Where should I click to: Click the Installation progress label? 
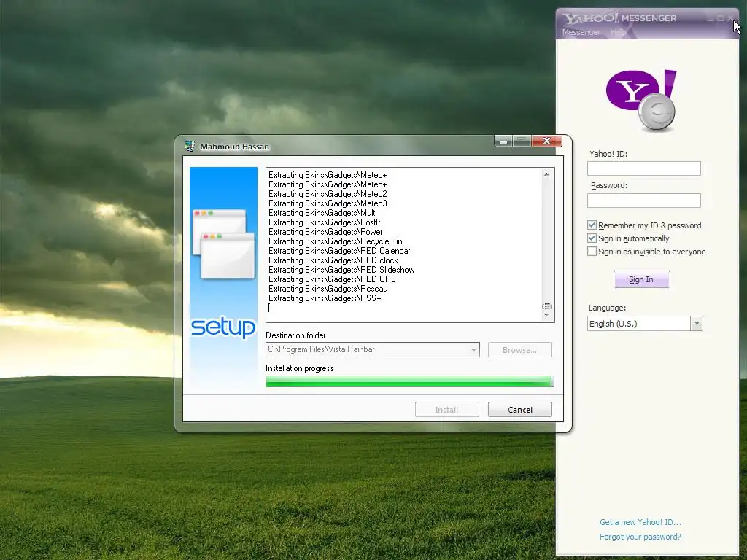click(299, 368)
